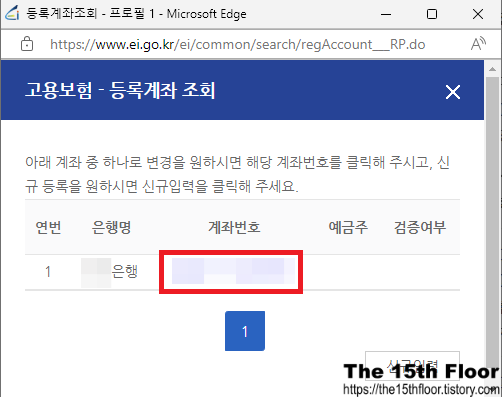This screenshot has width=502, height=397.
Task: Click the 신규입력 button
Action: 412,365
